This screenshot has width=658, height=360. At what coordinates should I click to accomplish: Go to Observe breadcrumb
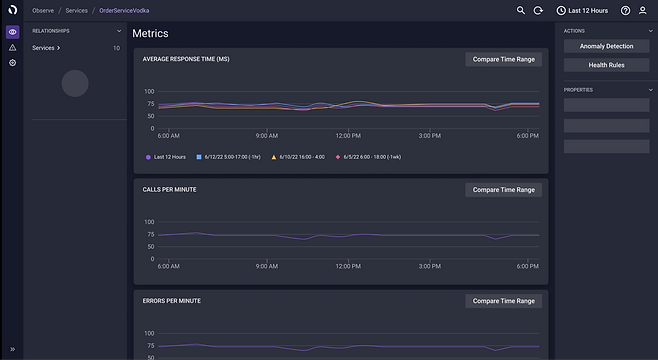43,10
